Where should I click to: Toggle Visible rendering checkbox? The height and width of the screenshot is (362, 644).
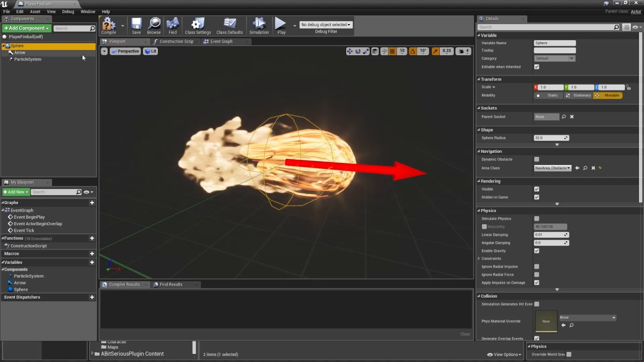(x=537, y=189)
